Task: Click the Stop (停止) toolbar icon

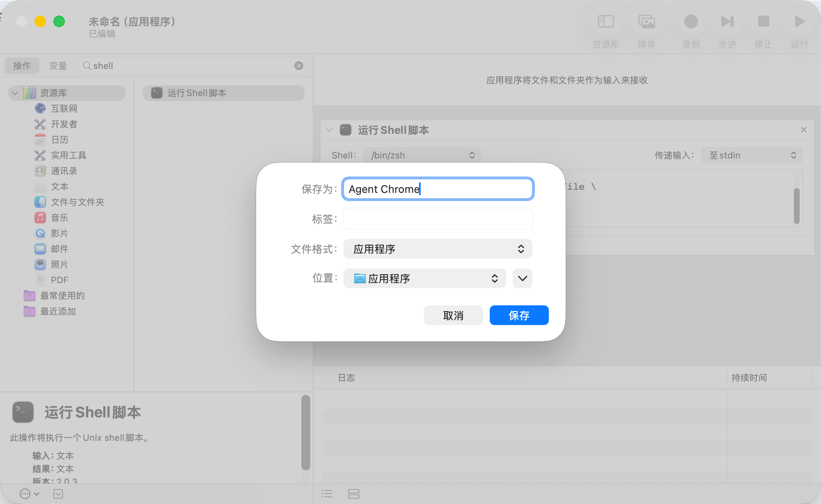Action: coord(763,21)
